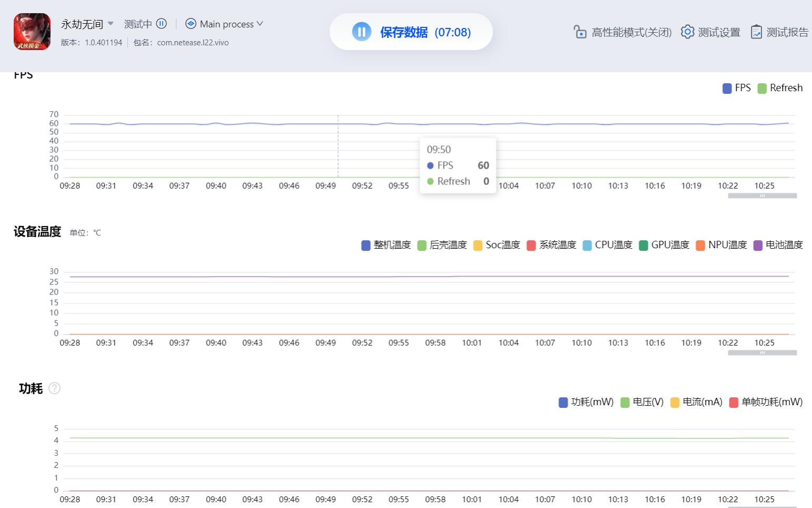
Task: Click 保存数据 to save test data
Action: point(404,32)
